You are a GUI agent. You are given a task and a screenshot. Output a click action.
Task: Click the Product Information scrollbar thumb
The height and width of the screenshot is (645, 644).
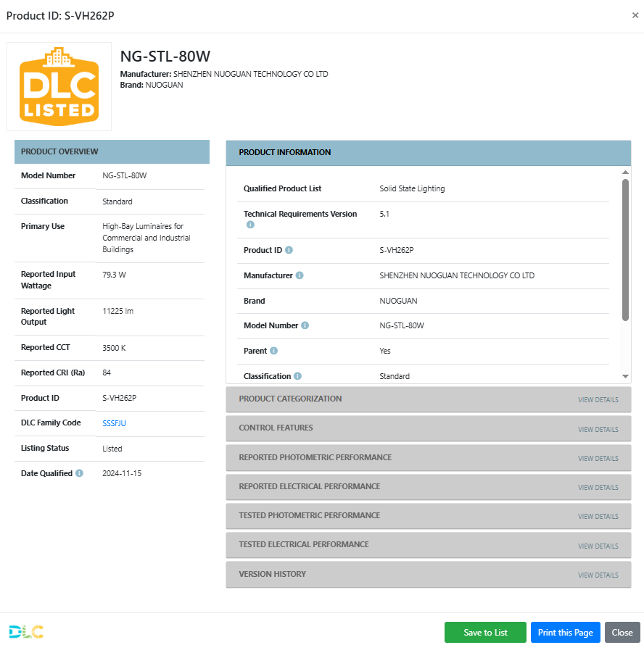tap(625, 250)
